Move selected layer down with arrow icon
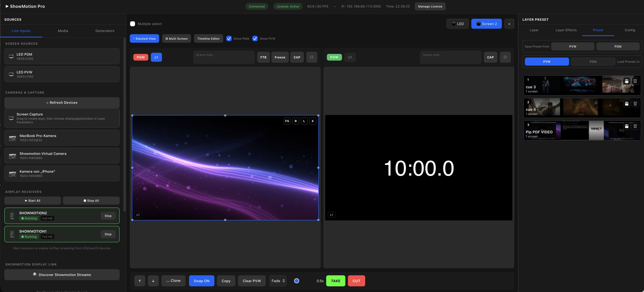The width and height of the screenshot is (644, 292). point(153,281)
